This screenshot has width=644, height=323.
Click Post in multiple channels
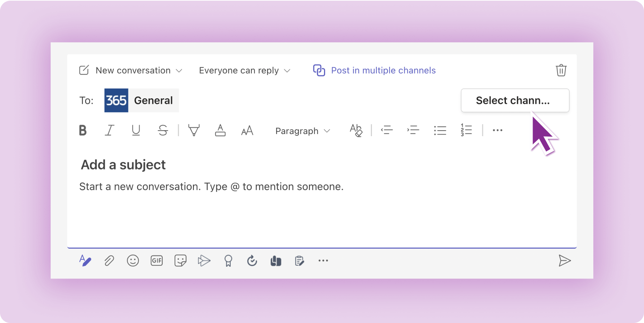[374, 71]
